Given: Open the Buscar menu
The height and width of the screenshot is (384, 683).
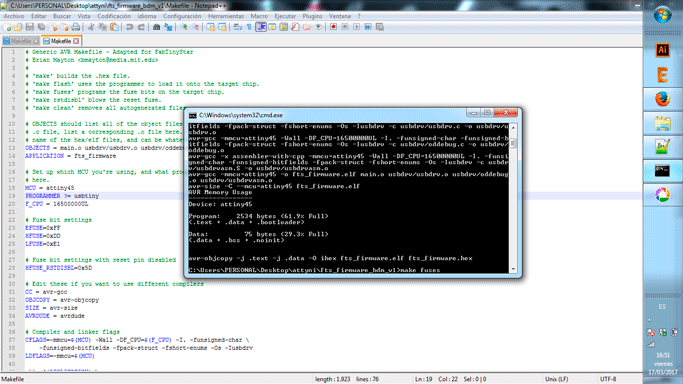Looking at the screenshot, I should click(x=62, y=16).
